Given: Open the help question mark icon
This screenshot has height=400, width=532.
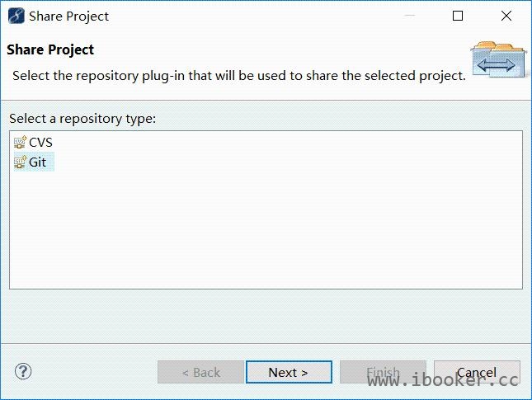Looking at the screenshot, I should point(23,371).
